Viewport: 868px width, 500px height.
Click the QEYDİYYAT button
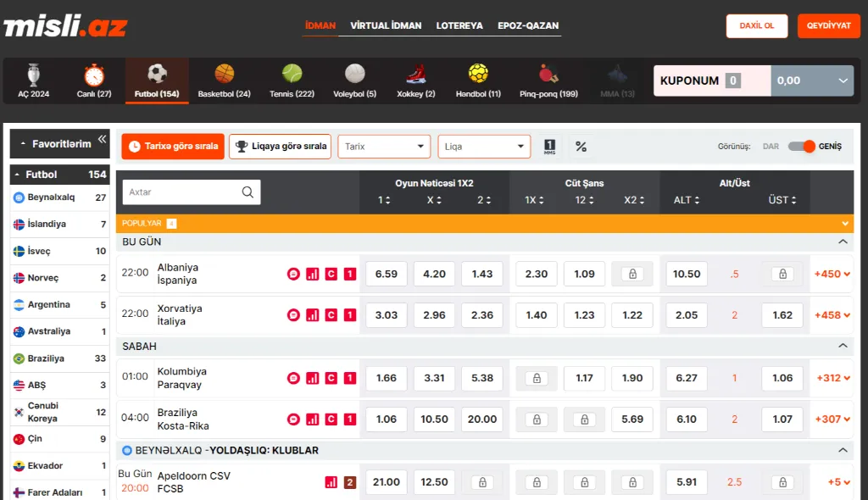(829, 26)
